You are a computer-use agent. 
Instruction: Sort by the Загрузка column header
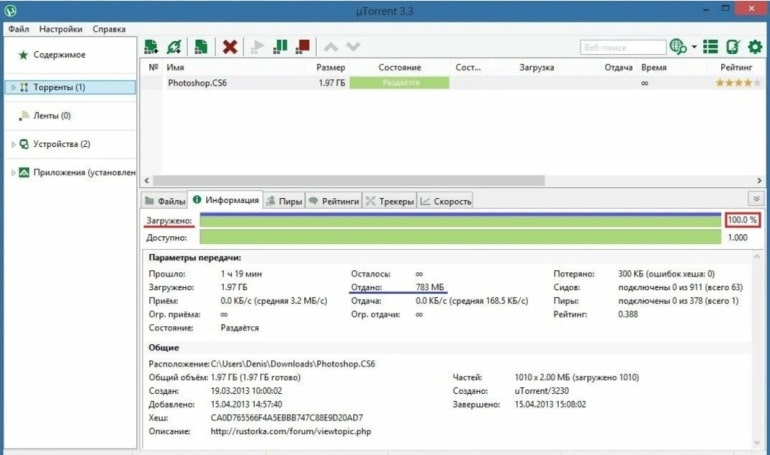[536, 67]
